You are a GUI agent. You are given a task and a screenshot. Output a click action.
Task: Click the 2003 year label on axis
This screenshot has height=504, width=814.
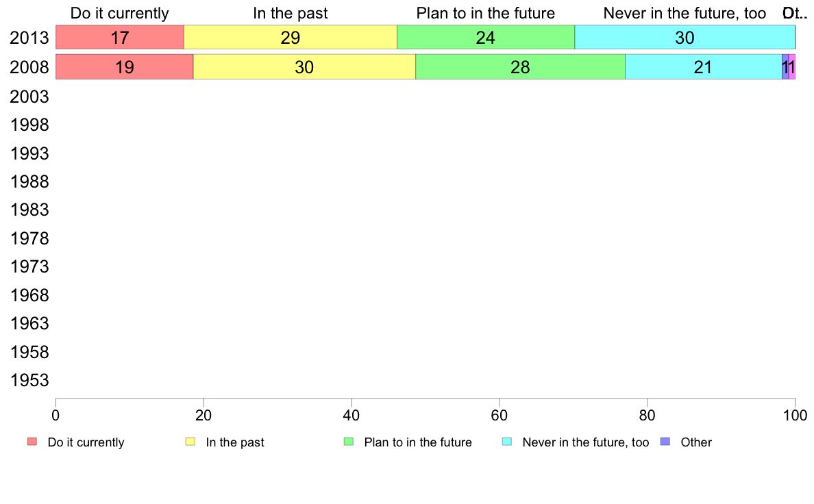click(x=29, y=97)
